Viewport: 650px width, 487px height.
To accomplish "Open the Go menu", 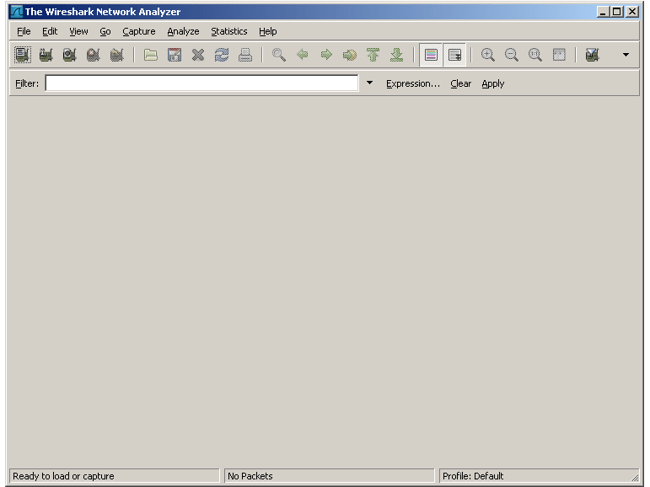I will [105, 31].
